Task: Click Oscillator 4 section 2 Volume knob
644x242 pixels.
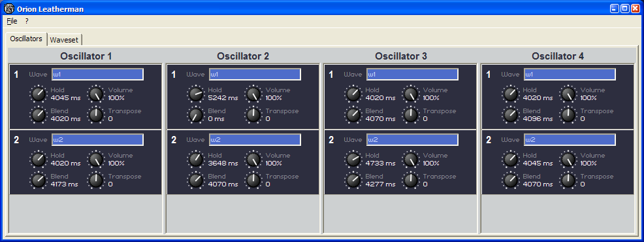Action: pos(568,160)
